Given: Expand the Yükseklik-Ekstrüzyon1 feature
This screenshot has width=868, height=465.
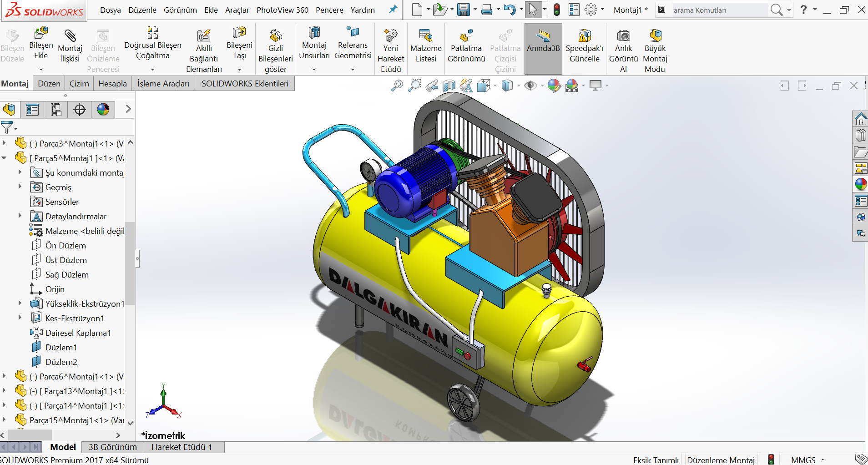Looking at the screenshot, I should (x=20, y=303).
